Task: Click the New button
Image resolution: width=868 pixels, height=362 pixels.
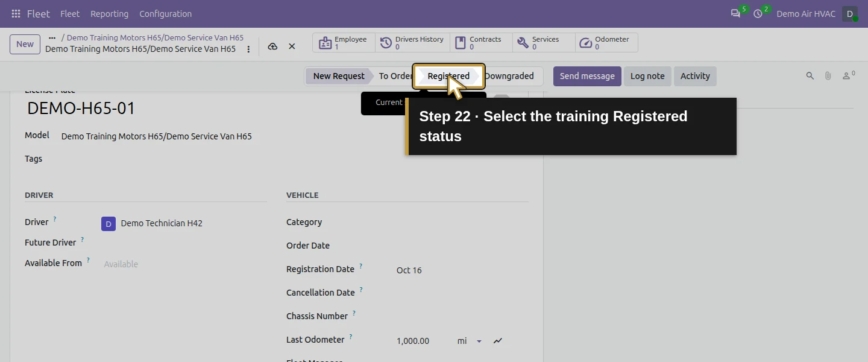Action: click(25, 44)
